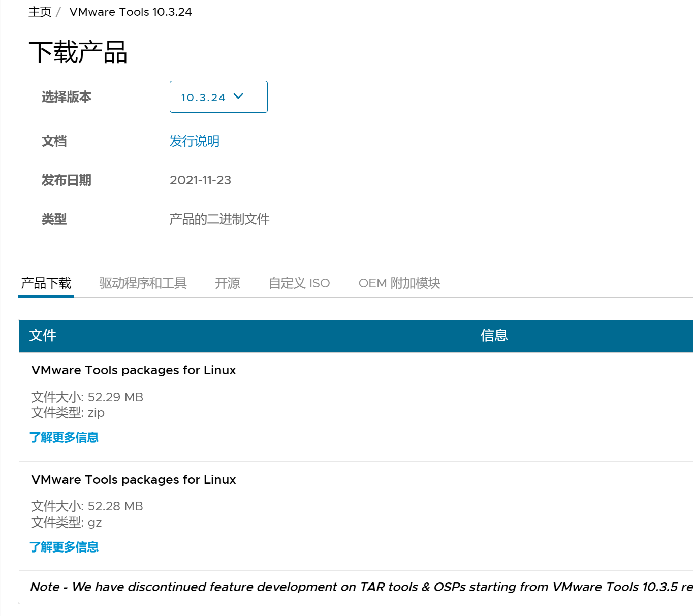Screen dimensions: 693x616
Task: Click the 产品的二进制文件 type value
Action: pyautogui.click(x=219, y=219)
